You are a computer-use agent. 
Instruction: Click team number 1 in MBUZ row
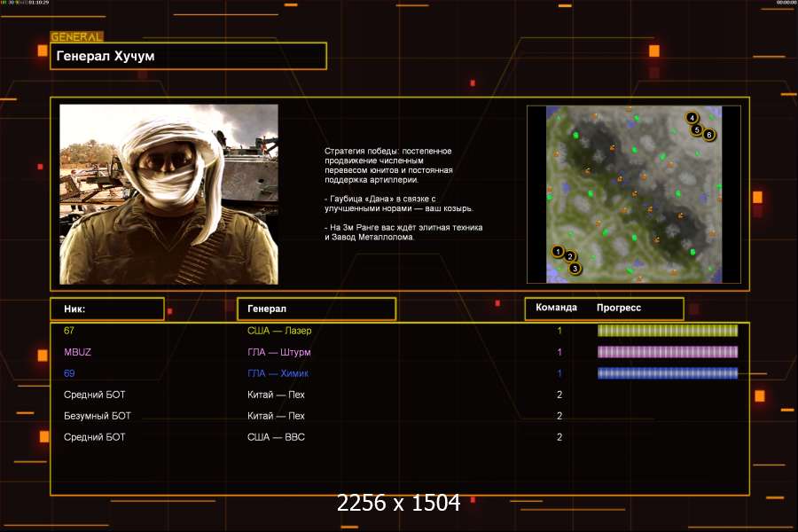click(x=559, y=352)
